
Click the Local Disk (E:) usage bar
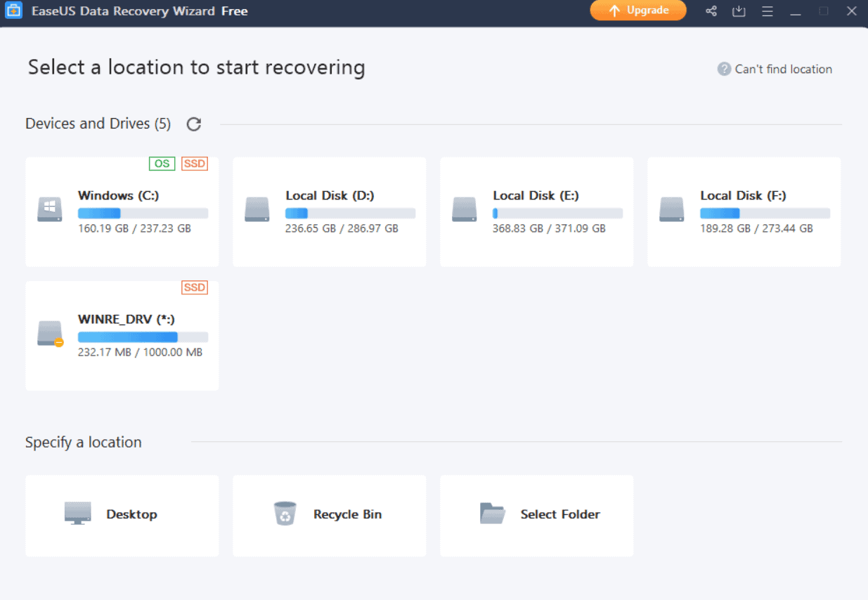(557, 213)
